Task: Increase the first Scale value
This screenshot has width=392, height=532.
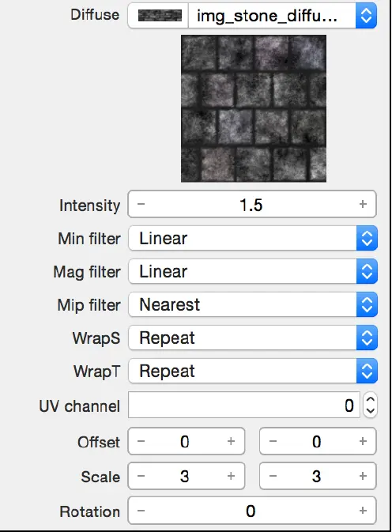Action: click(232, 476)
